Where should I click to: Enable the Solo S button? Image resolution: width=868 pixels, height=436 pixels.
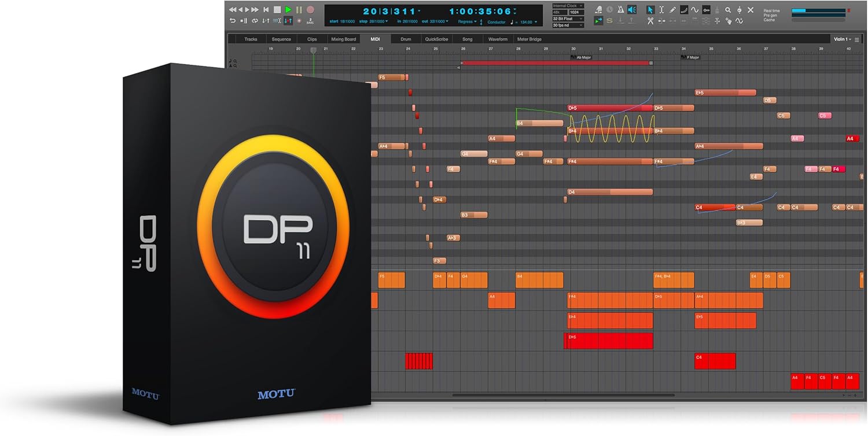tap(608, 21)
